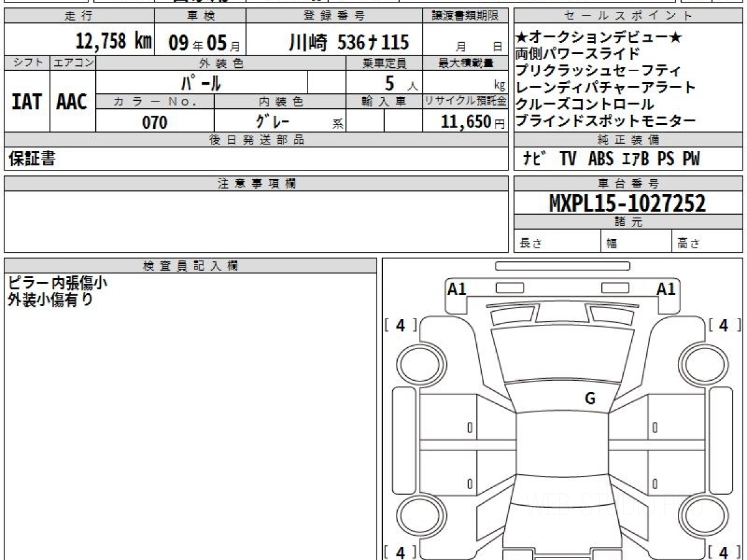Click the left A1 damage marker
Viewport: 747px width, 560px height.
pos(457,289)
